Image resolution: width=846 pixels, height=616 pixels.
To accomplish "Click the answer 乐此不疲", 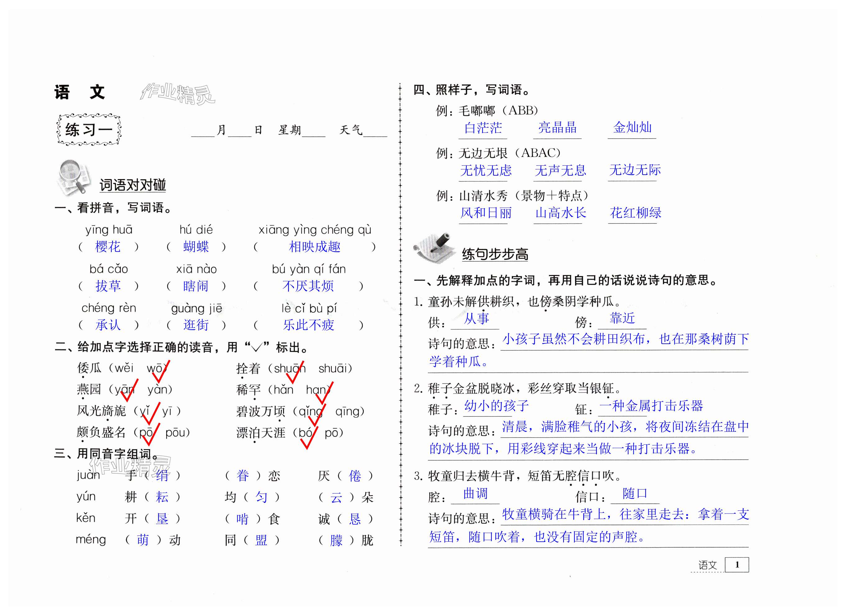I will [308, 325].
